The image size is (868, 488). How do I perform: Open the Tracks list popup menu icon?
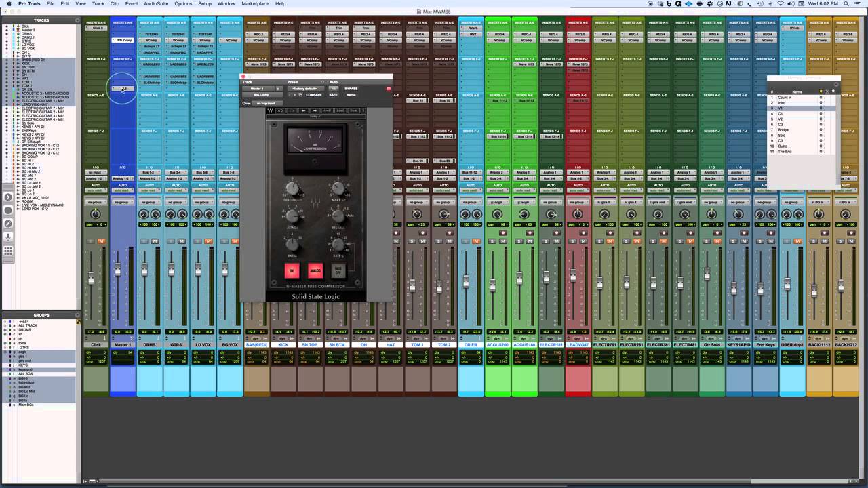coord(77,20)
